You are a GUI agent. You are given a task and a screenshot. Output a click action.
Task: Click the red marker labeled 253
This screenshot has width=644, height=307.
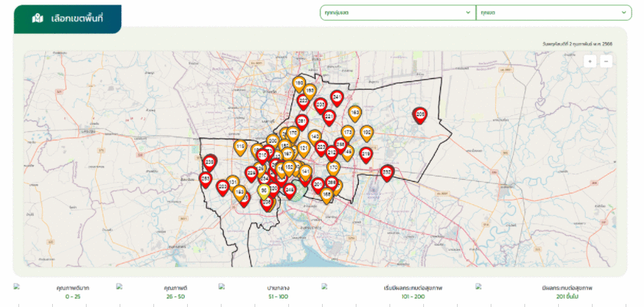tap(205, 179)
